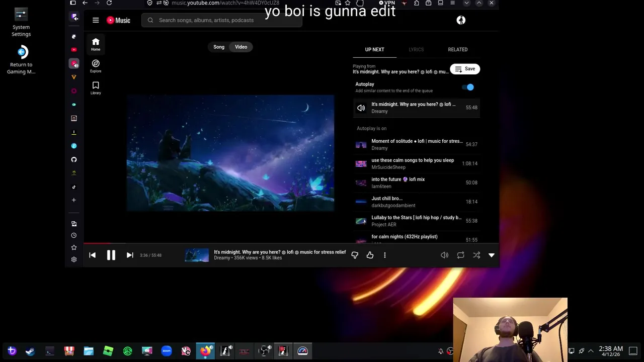Click the volume speaker icon in player bar
Image resolution: width=644 pixels, height=362 pixels.
point(445,255)
